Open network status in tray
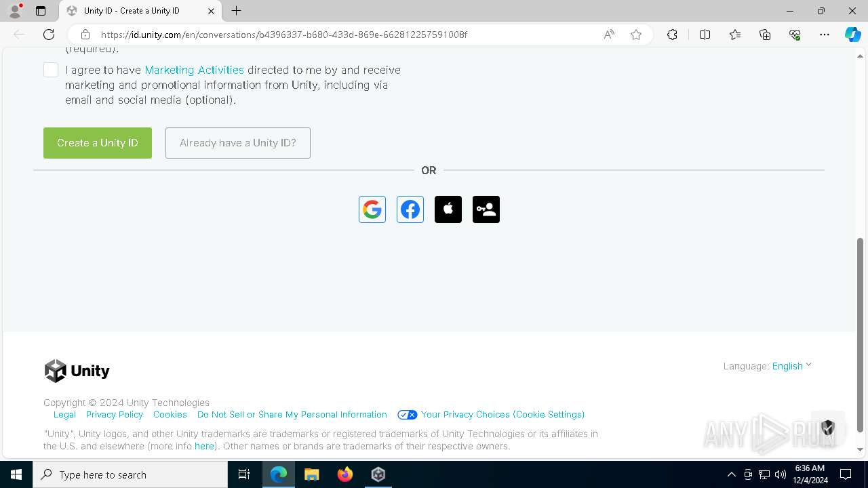Viewport: 868px width, 488px height. [764, 474]
